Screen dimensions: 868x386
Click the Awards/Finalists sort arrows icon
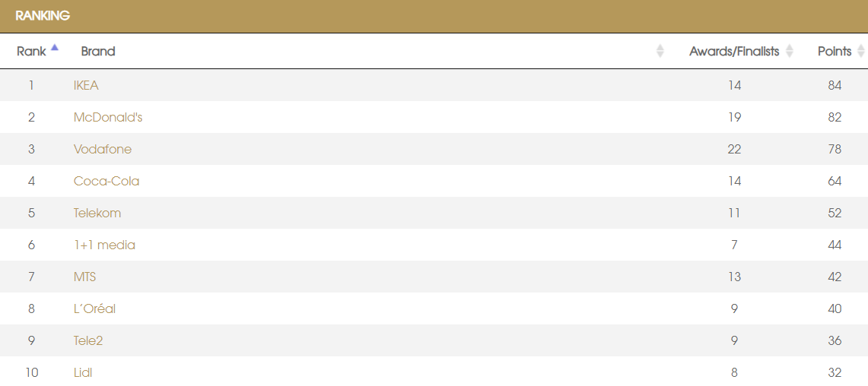[x=790, y=51]
